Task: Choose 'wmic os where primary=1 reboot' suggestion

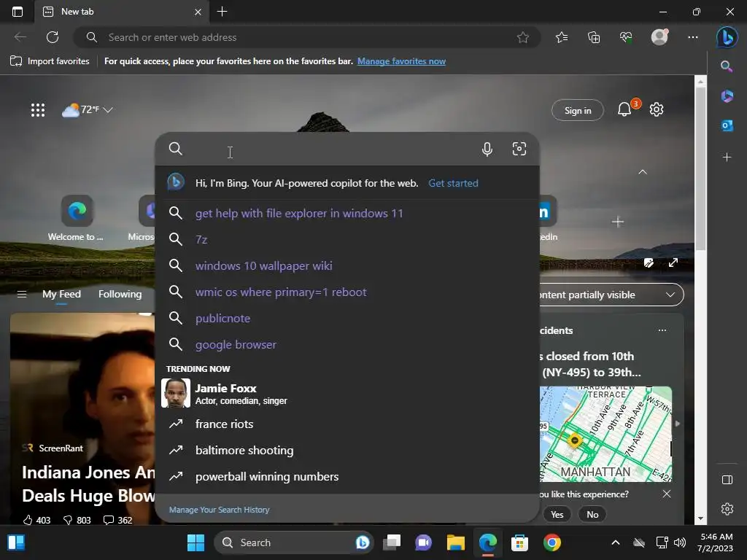Action: pos(348,292)
